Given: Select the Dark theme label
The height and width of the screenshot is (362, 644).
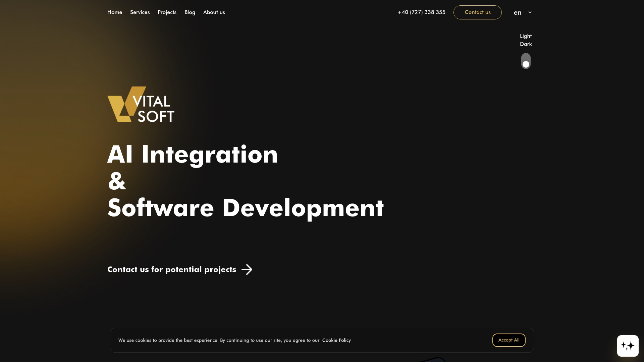Looking at the screenshot, I should pyautogui.click(x=526, y=44).
